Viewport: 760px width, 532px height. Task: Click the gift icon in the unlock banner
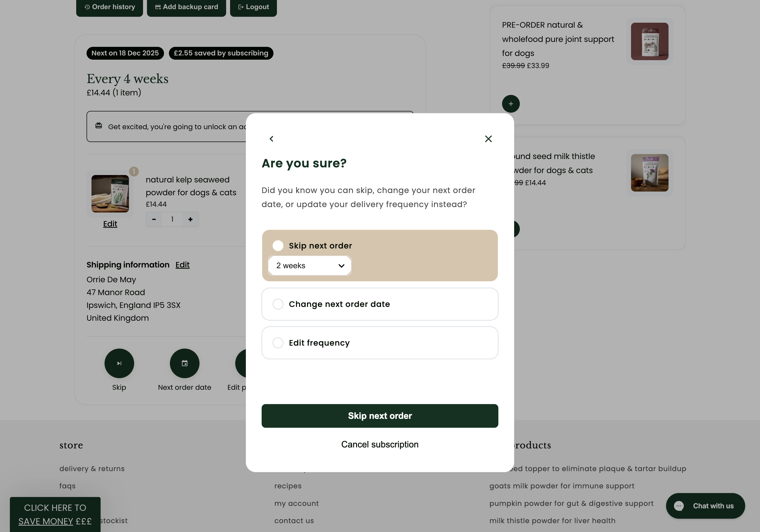(99, 126)
